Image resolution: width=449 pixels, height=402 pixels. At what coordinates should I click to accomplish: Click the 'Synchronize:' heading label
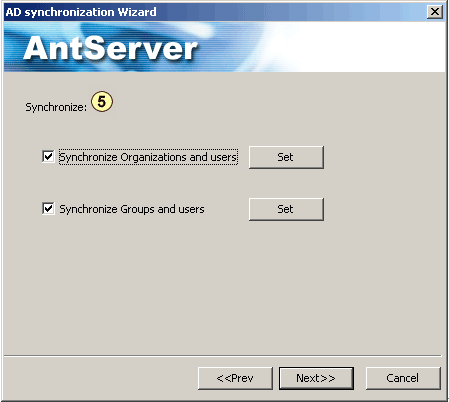click(x=56, y=107)
